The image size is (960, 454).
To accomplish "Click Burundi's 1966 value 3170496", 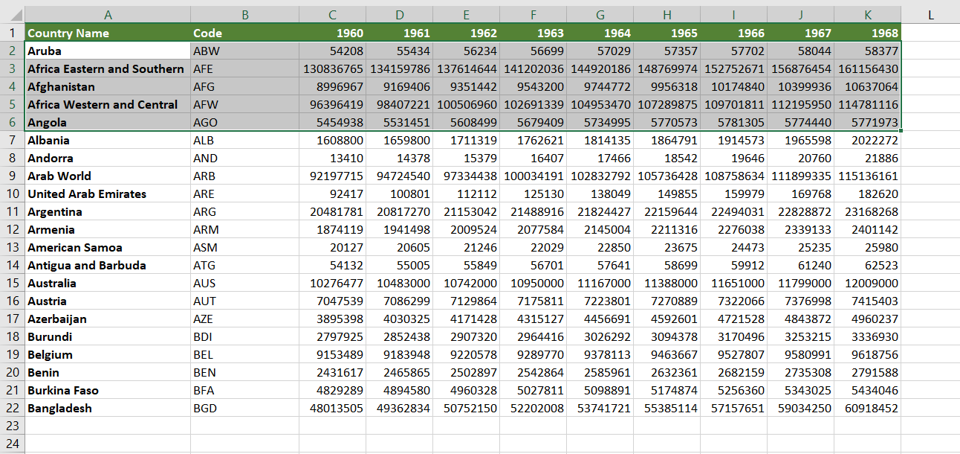I will 733,337.
